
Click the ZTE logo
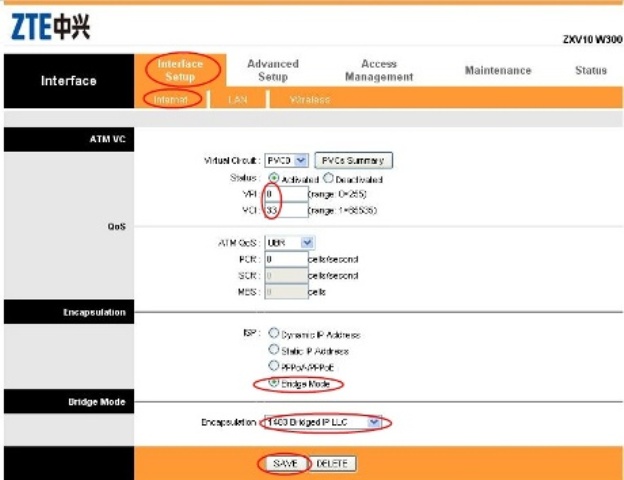pyautogui.click(x=50, y=26)
